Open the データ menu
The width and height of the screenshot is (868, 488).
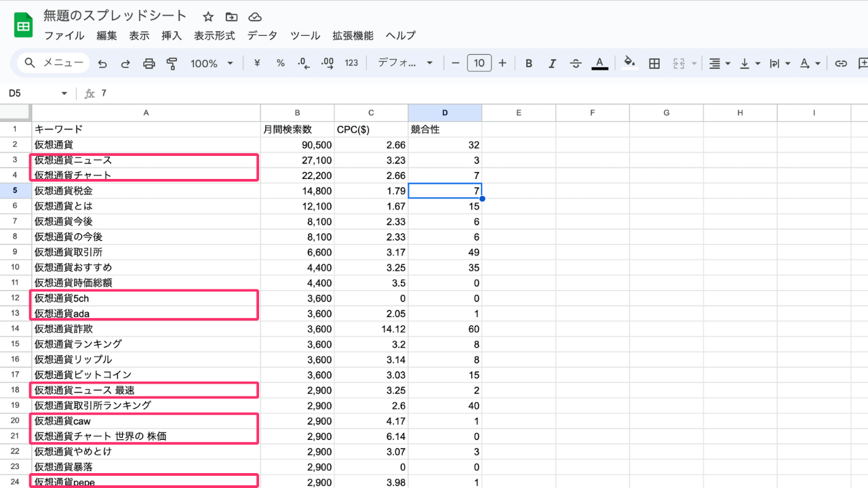click(262, 36)
